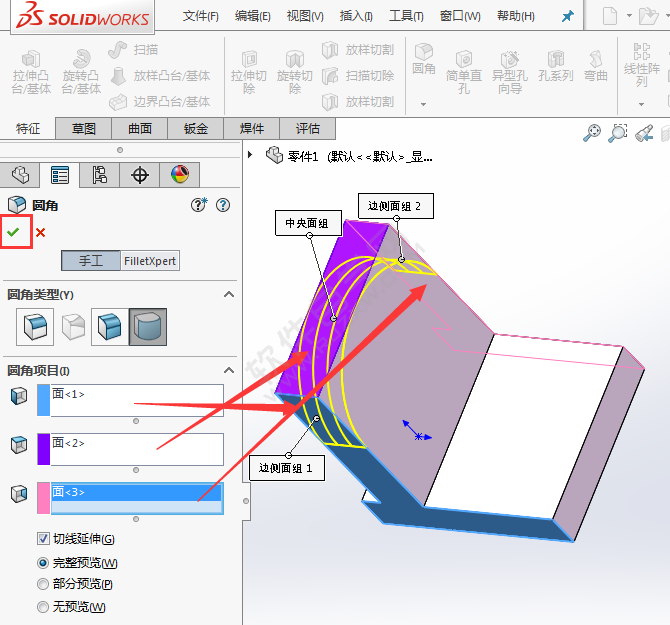Select the full round fillet type
670x625 pixels.
click(x=148, y=327)
